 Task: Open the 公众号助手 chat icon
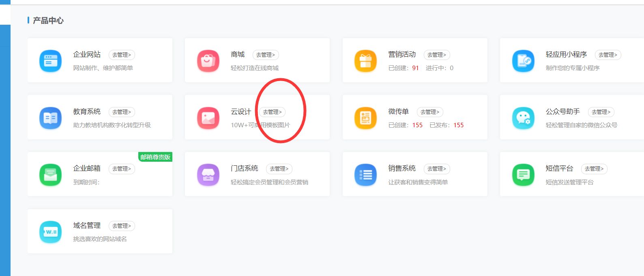click(x=523, y=118)
